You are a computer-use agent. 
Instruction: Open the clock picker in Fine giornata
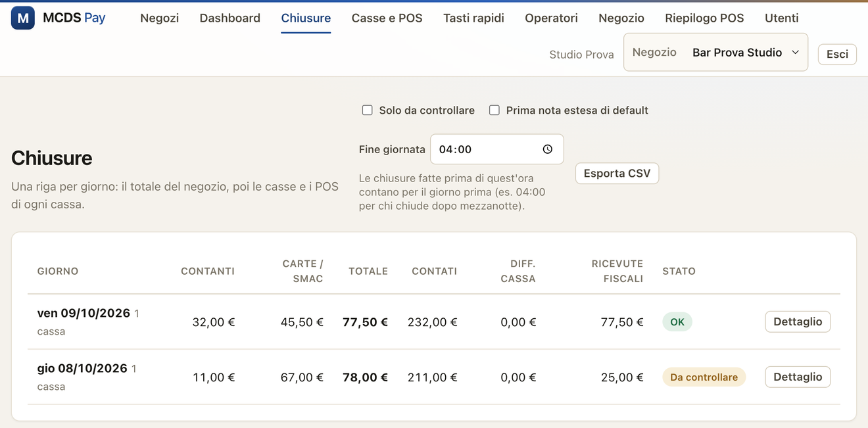tap(547, 149)
